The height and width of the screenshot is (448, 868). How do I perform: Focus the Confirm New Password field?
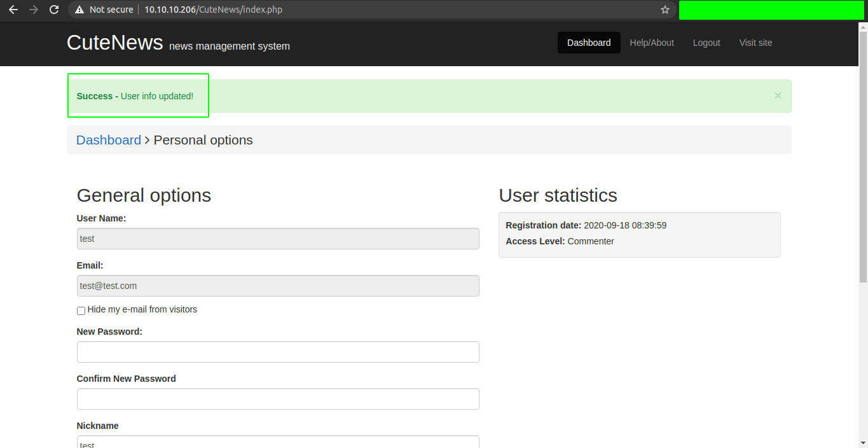click(278, 399)
